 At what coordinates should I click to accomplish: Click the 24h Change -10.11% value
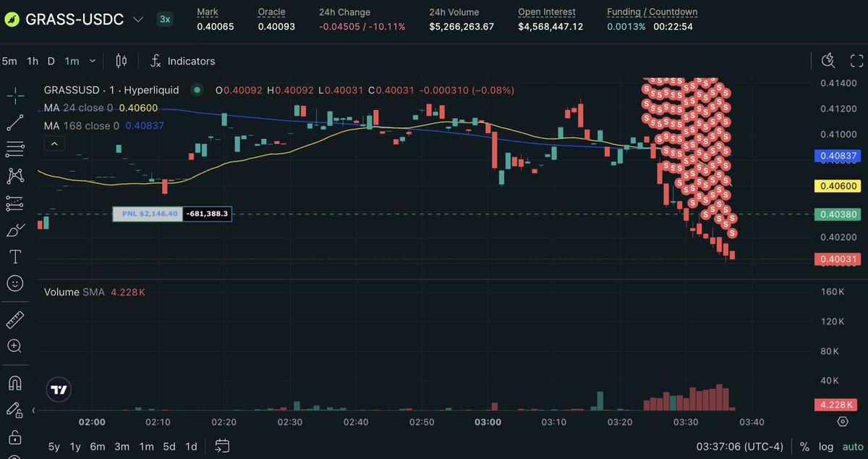(362, 27)
